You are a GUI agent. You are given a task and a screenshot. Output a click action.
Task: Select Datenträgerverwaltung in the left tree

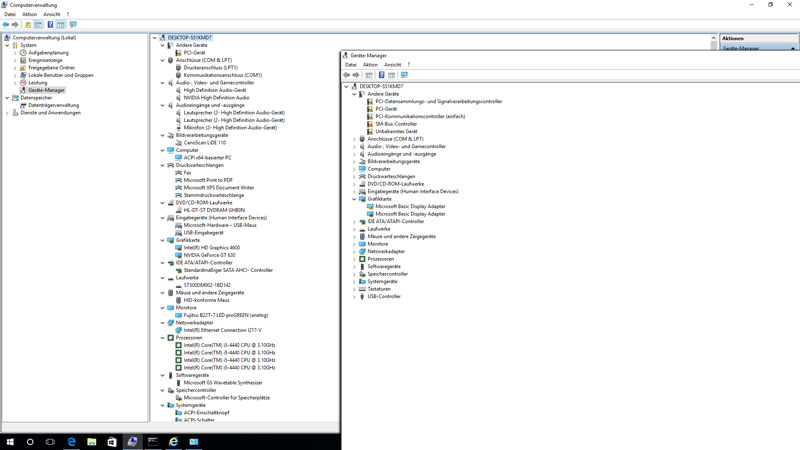click(53, 105)
